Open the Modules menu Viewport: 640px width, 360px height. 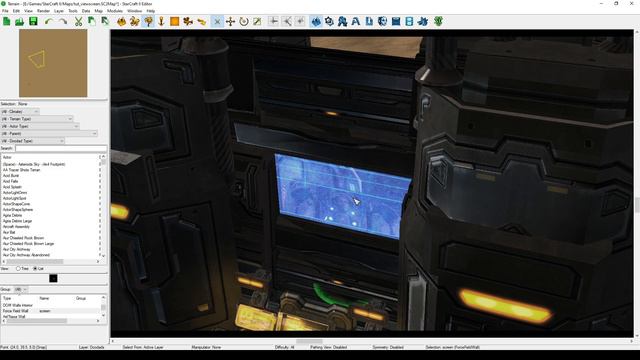tap(115, 11)
